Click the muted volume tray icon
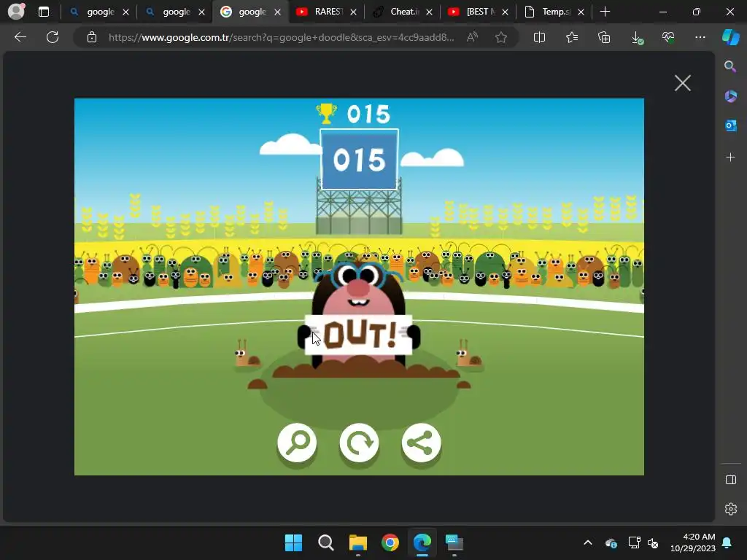The width and height of the screenshot is (747, 560). coord(653,542)
